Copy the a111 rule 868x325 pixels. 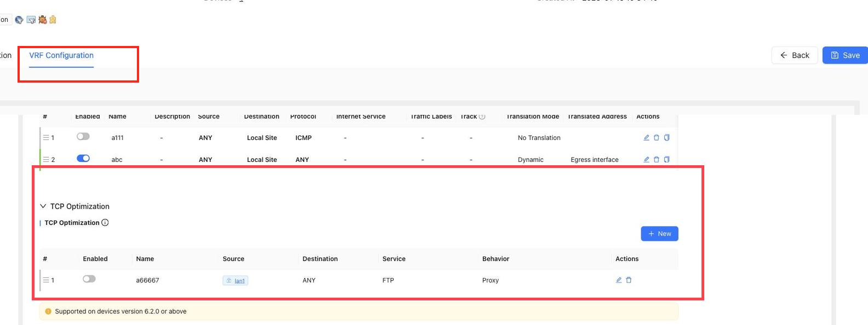[x=666, y=138]
